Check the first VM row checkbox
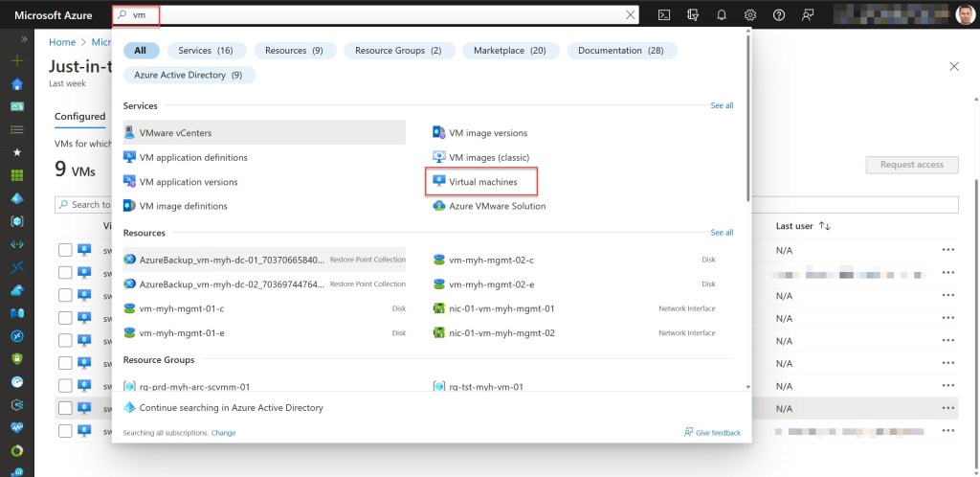The width and height of the screenshot is (980, 477). tap(65, 250)
